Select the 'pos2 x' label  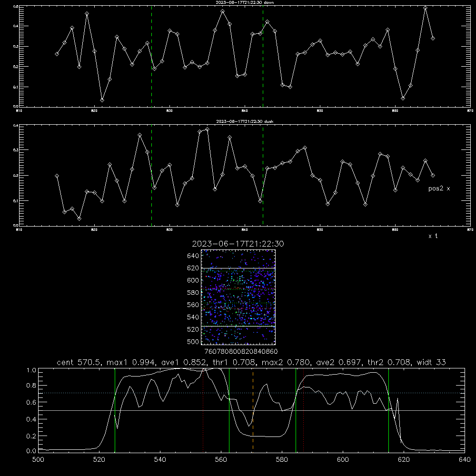pyautogui.click(x=439, y=188)
